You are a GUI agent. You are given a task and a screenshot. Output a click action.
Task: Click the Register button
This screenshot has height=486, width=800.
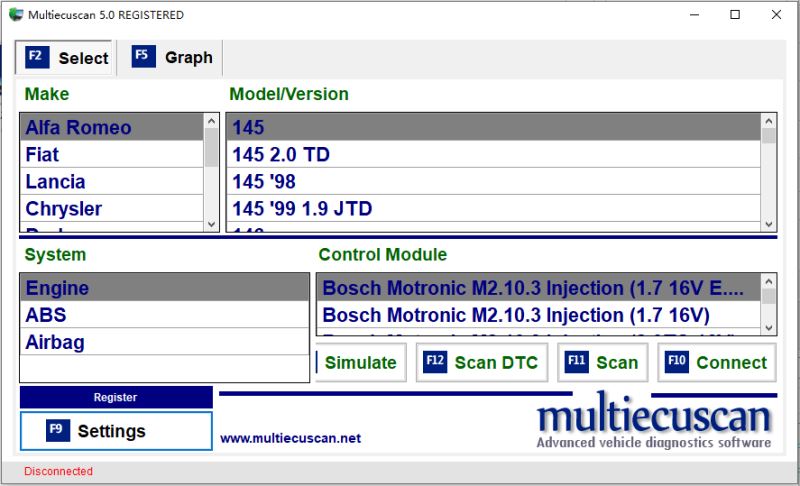(116, 397)
